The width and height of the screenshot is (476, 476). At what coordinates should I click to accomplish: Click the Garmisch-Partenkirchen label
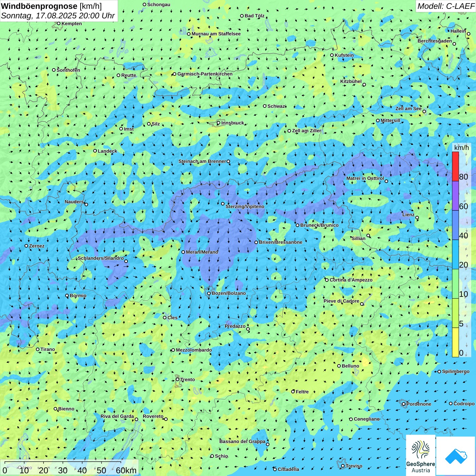[205, 74]
